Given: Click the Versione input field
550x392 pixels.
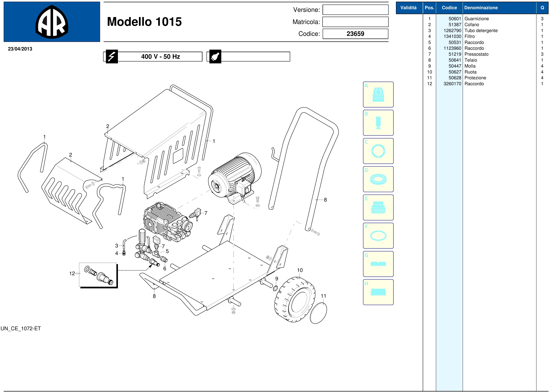Looking at the screenshot, I should pos(355,10).
